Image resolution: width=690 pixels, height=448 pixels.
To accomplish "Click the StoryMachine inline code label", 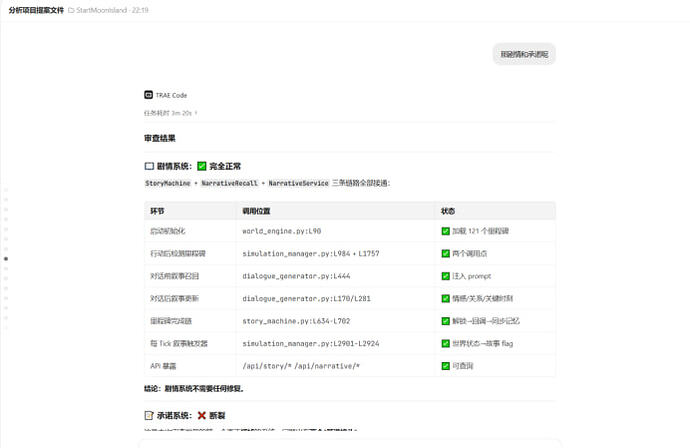I will pos(168,183).
